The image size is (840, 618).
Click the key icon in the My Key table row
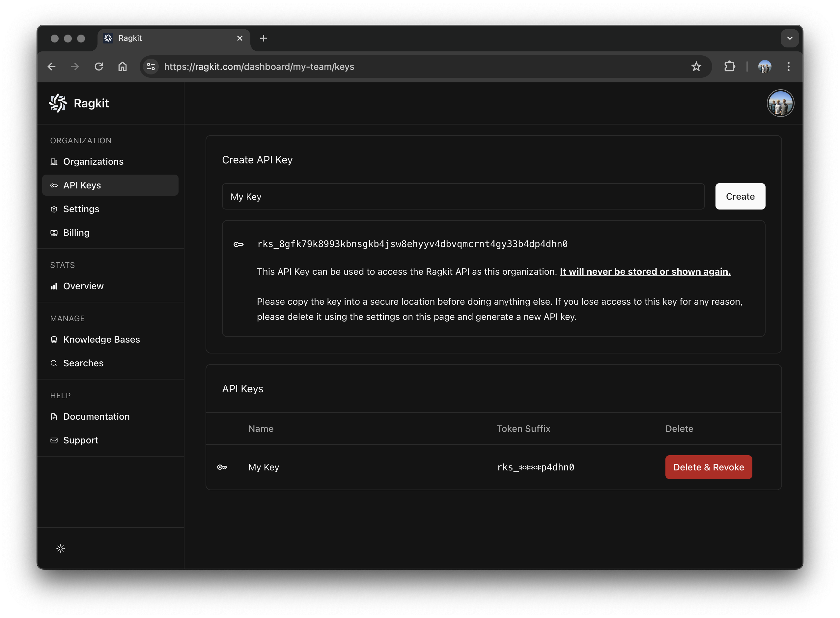(x=223, y=467)
